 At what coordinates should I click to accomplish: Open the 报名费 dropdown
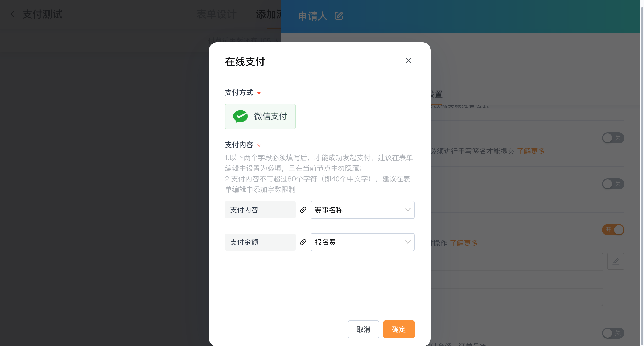(x=362, y=242)
